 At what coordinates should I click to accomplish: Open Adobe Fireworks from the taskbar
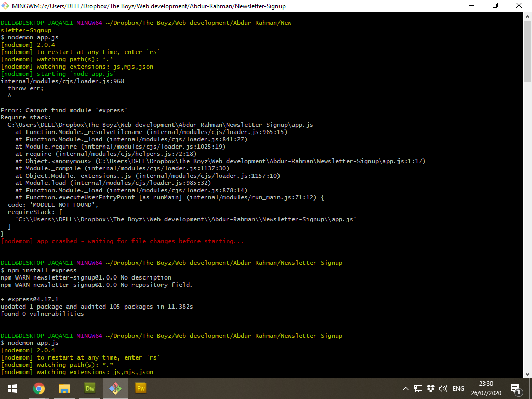click(x=140, y=388)
